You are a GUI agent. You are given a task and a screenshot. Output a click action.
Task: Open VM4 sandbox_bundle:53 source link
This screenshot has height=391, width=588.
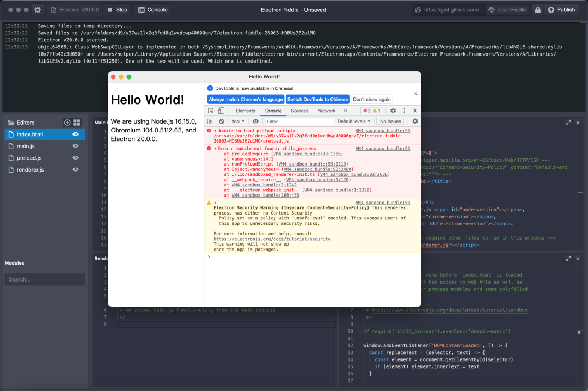point(383,203)
